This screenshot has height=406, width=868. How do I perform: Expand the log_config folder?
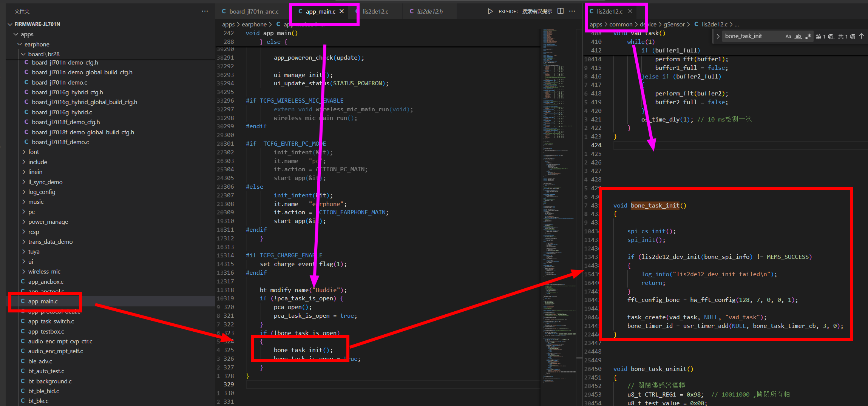point(42,192)
